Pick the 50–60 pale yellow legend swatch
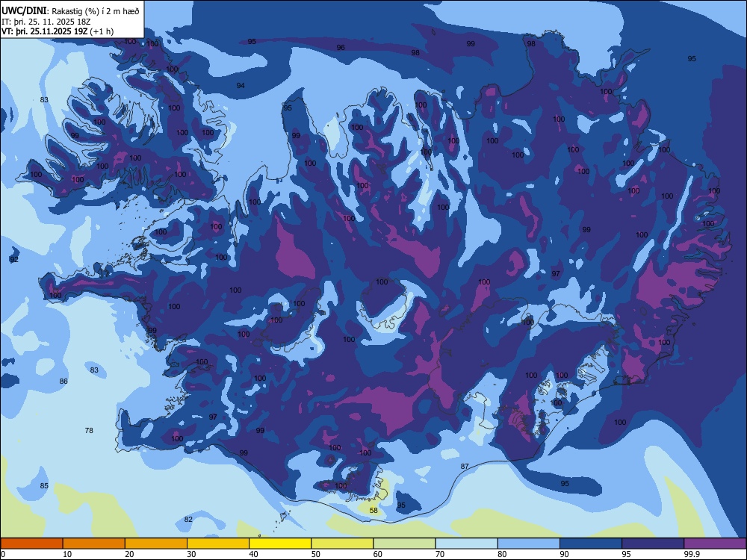The image size is (747, 560). tap(342, 544)
